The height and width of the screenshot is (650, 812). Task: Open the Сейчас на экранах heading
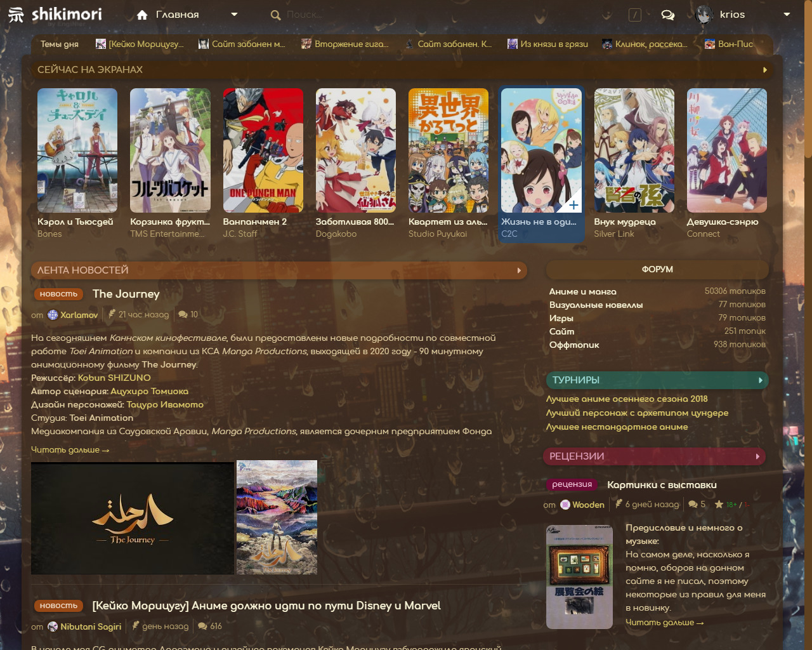pos(90,70)
